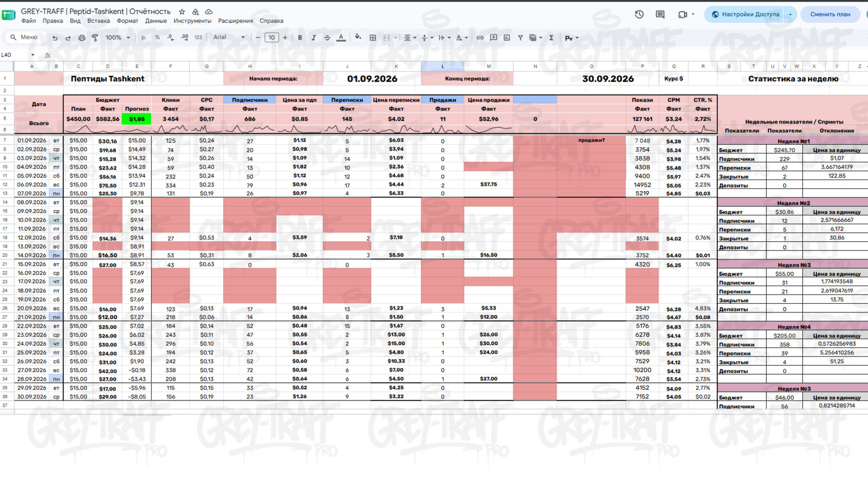The height and width of the screenshot is (480, 868).
Task: Open the comments thread icon
Action: (x=660, y=14)
